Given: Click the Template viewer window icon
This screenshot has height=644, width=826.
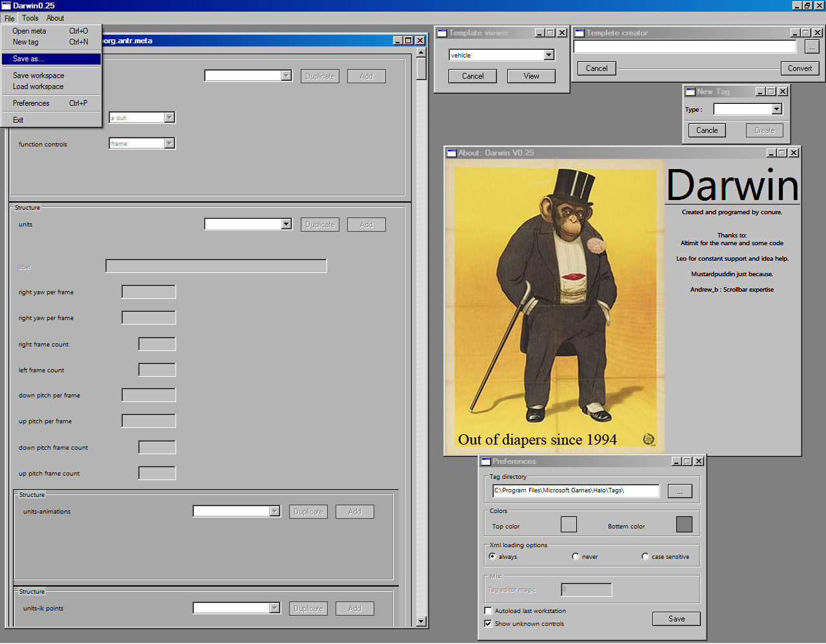Looking at the screenshot, I should pos(442,33).
